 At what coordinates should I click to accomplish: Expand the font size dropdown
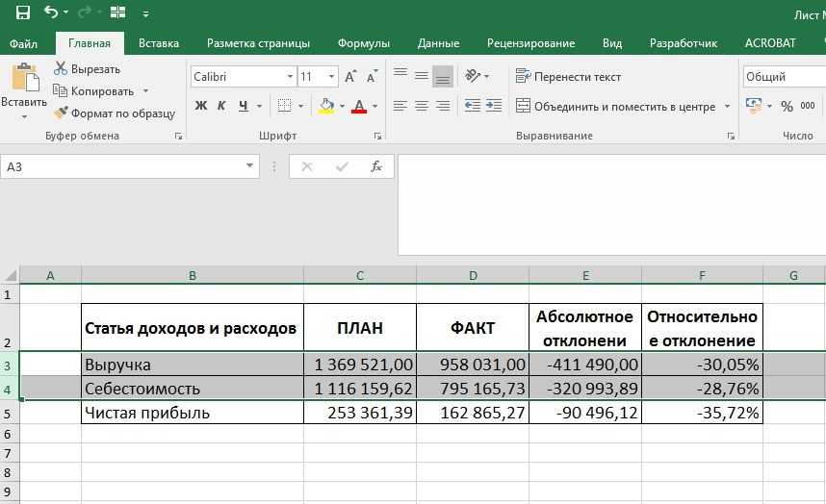pyautogui.click(x=332, y=76)
